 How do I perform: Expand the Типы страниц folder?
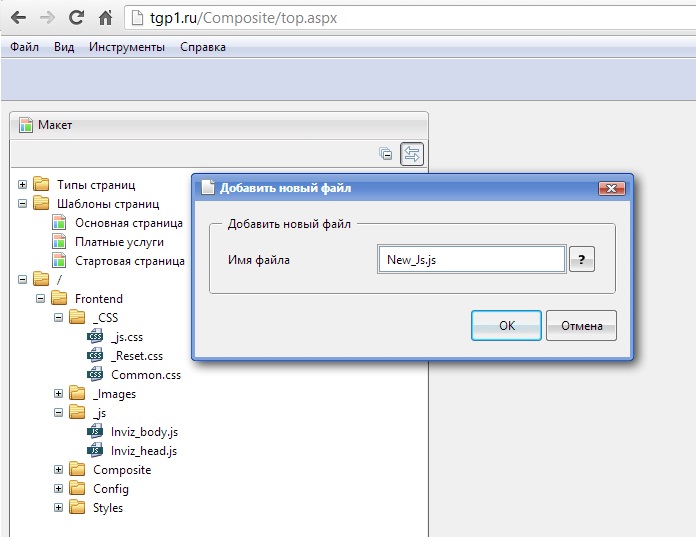[x=23, y=185]
